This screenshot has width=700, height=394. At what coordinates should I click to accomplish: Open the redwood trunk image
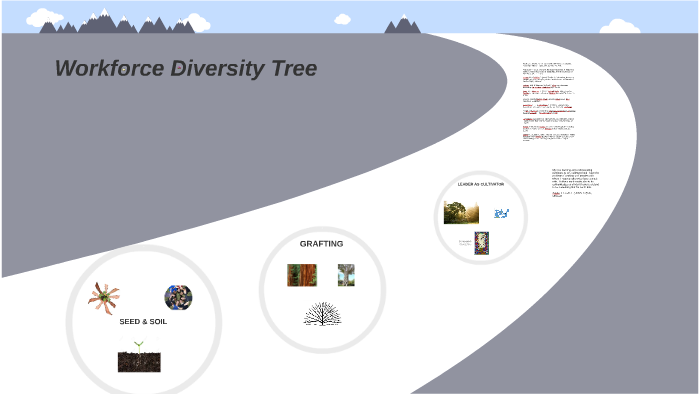[x=302, y=275]
